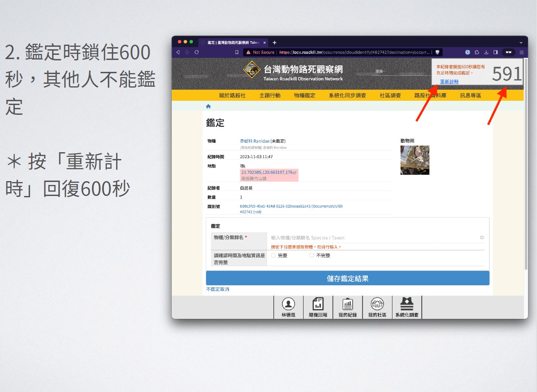
Task: Click the animal photo thumbnail
Action: pos(415,160)
